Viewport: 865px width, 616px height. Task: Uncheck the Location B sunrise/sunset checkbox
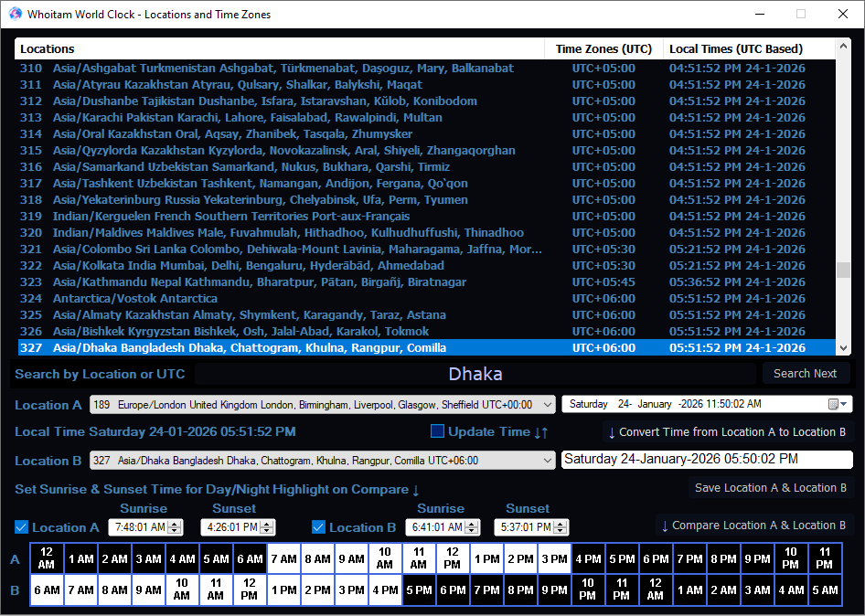318,527
